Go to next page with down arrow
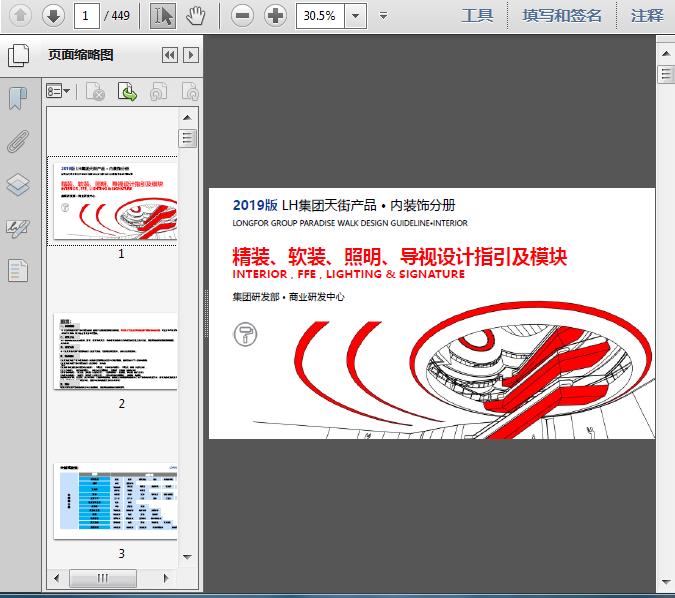Screen dimensions: 675x598 tap(53, 16)
